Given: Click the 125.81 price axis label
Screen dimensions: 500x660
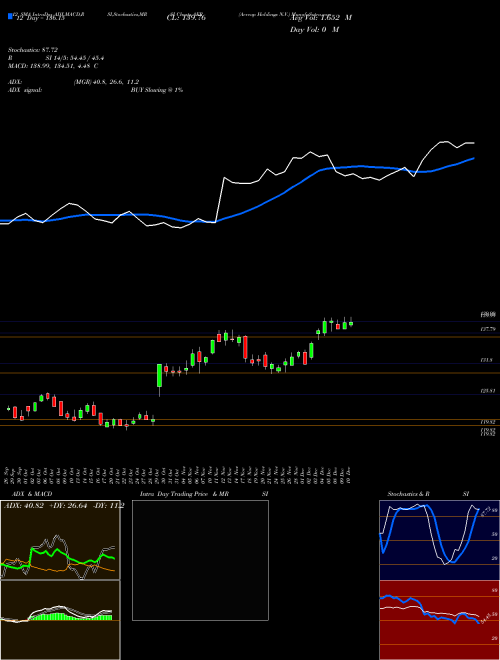Looking at the screenshot, I should click(487, 391).
